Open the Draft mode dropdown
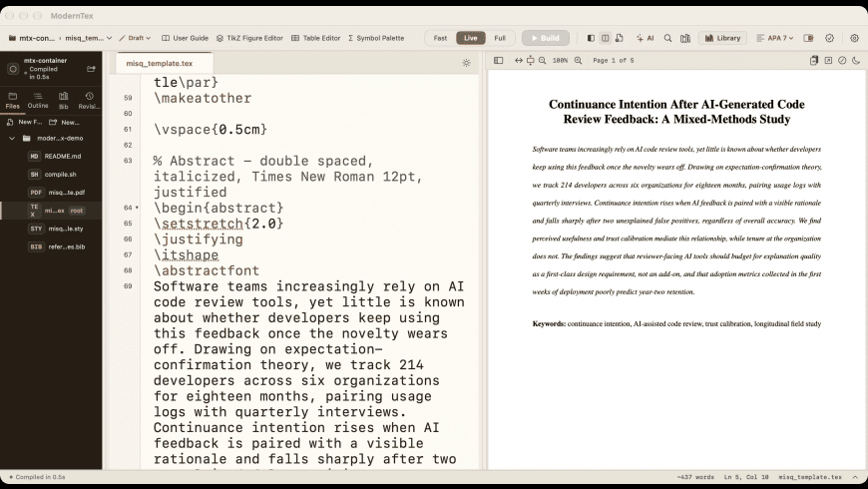 (x=135, y=38)
